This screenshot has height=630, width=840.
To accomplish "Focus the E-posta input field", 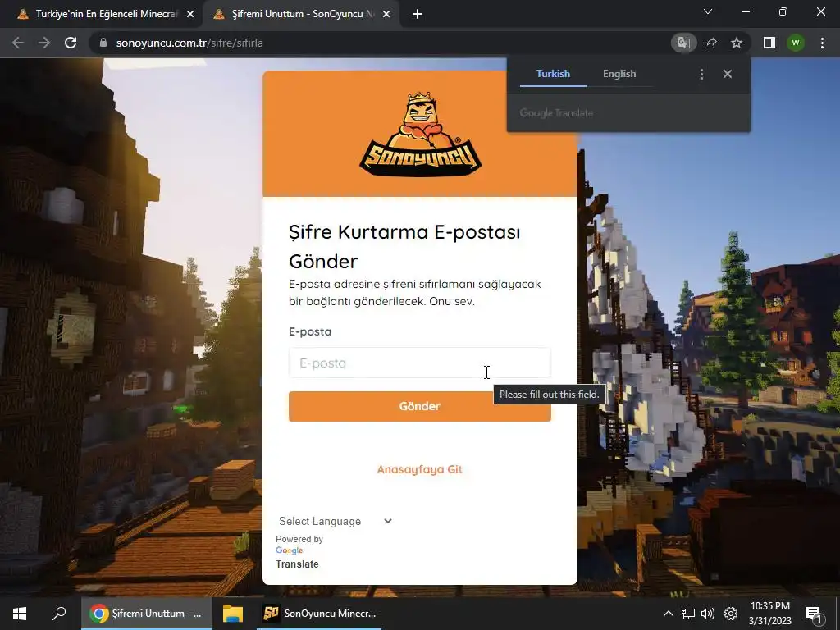I will [420, 363].
